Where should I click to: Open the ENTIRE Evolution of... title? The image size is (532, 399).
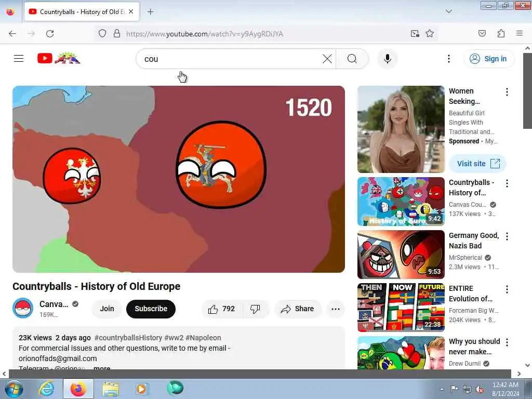471,294
